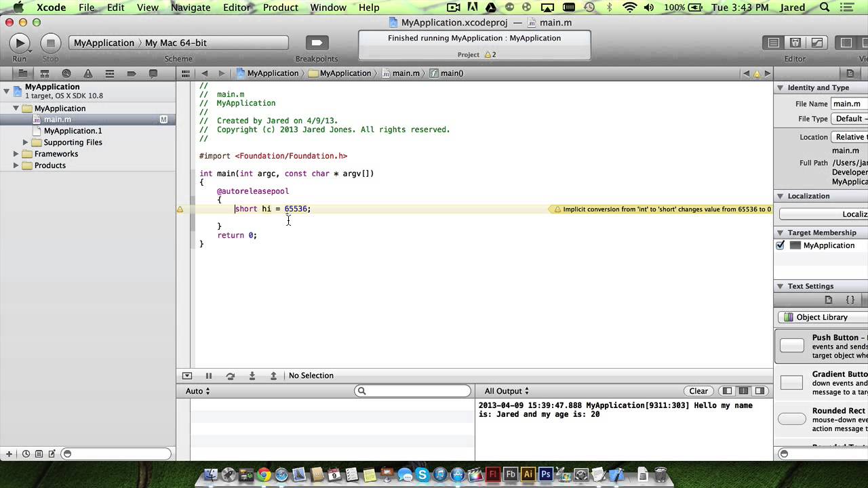Show only console pane in debug area
This screenshot has width=868, height=488.
pyautogui.click(x=759, y=391)
